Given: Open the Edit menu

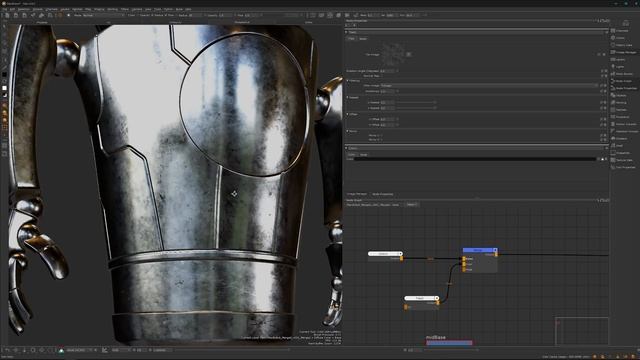Looking at the screenshot, I should [12, 9].
